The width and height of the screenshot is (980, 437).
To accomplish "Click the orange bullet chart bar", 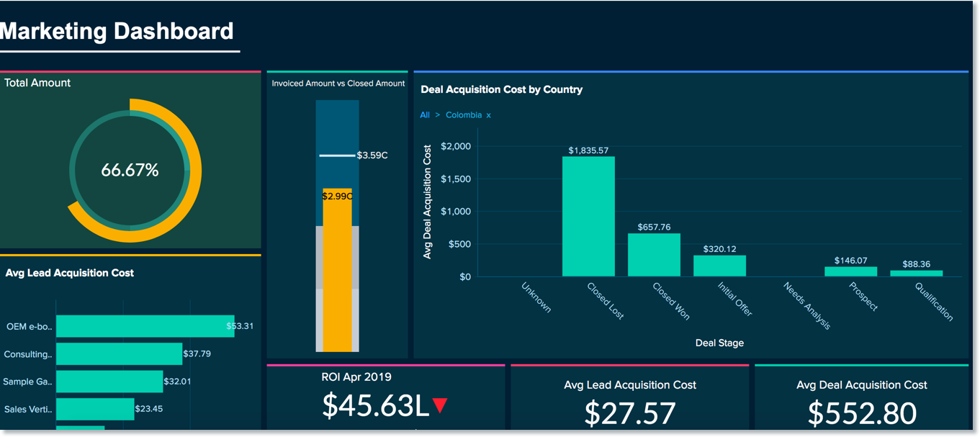I will pyautogui.click(x=337, y=270).
